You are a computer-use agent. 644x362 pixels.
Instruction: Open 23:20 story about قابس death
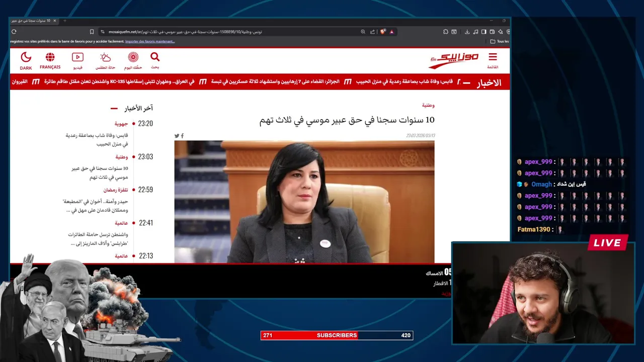point(97,139)
